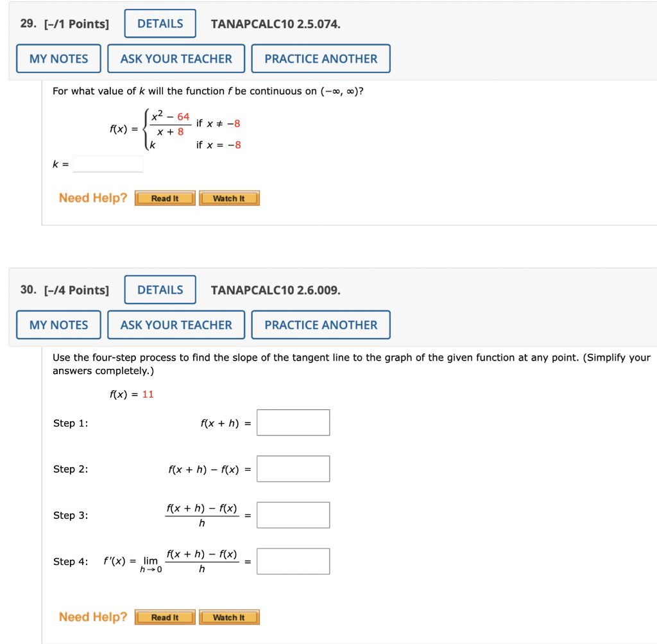Open DETAILS for problem 30
Image resolution: width=657 pixels, height=644 pixels.
coord(159,289)
